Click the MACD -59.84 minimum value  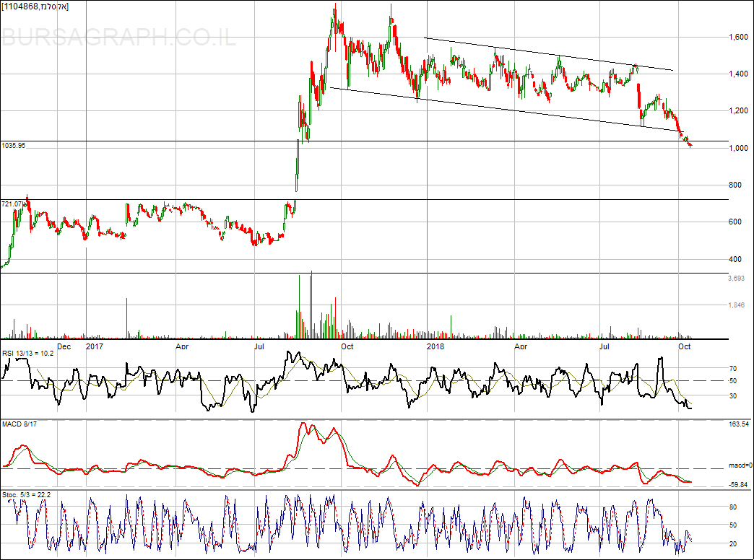(x=738, y=484)
